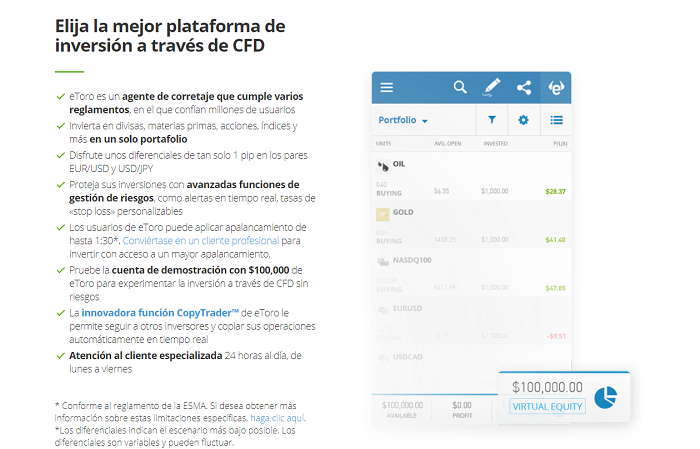Click the 56.35 average open price
The width and height of the screenshot is (700, 449).
[x=442, y=191]
